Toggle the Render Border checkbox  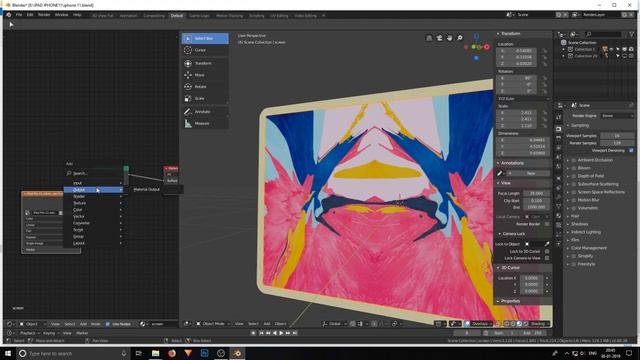(547, 224)
